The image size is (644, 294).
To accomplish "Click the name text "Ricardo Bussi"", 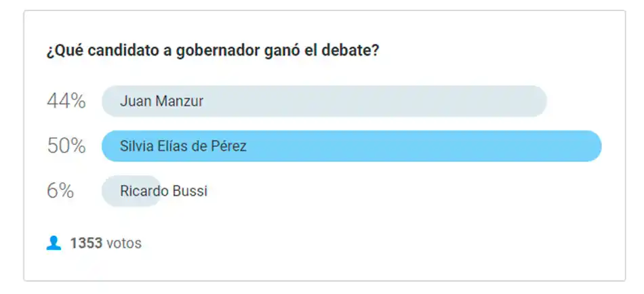I will [163, 191].
